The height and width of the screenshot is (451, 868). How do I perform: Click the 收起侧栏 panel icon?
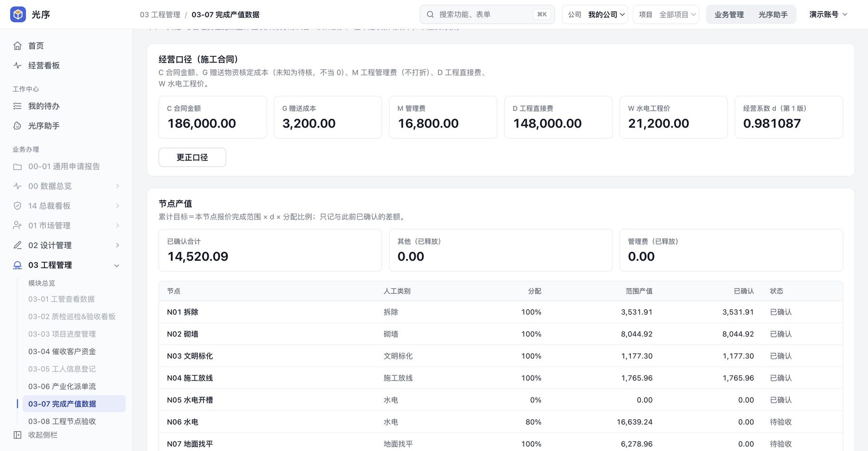(x=17, y=435)
